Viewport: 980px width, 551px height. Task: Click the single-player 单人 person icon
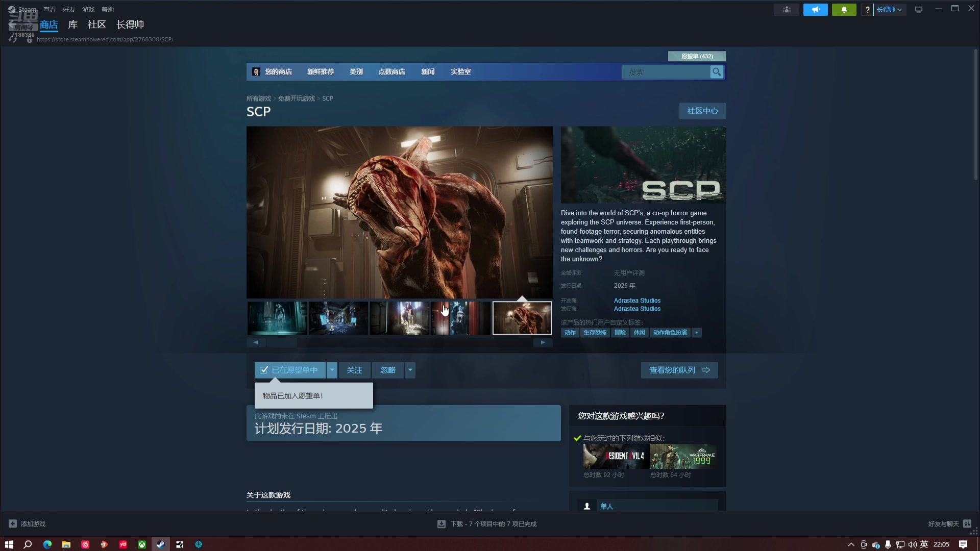587,506
